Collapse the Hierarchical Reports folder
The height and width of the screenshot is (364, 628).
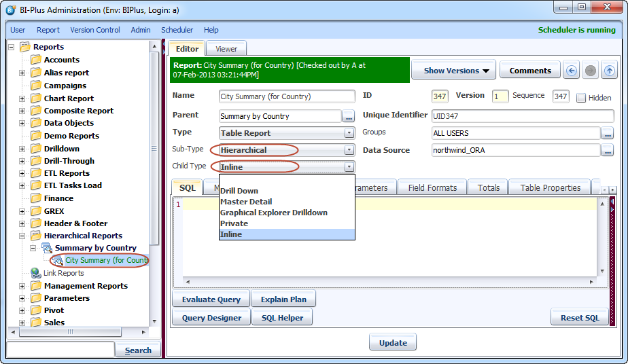tap(22, 236)
